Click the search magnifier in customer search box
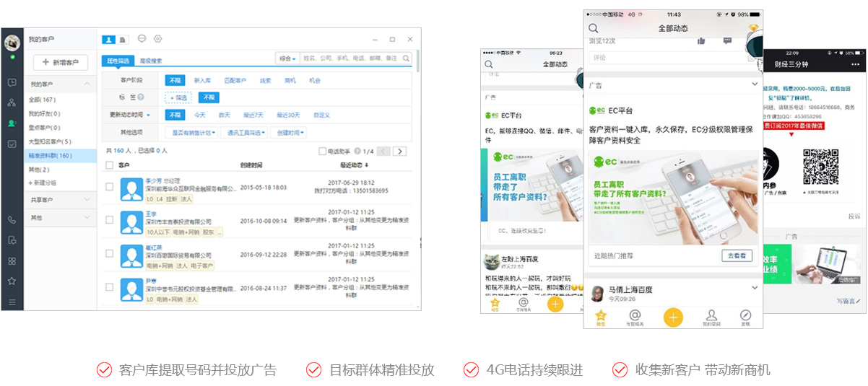Screen dimensions: 868x386 point(407,58)
